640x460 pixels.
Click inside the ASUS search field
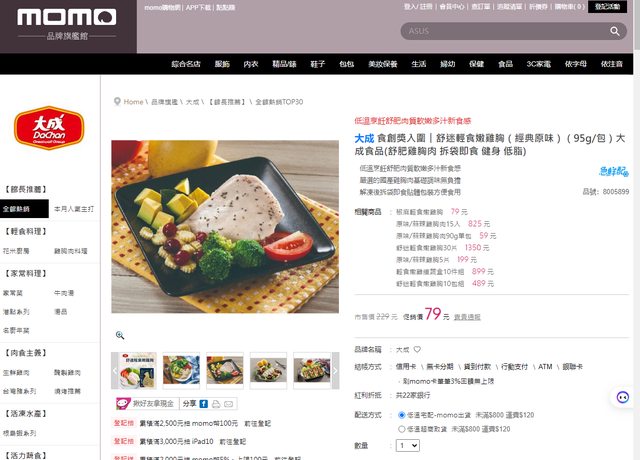click(504, 31)
